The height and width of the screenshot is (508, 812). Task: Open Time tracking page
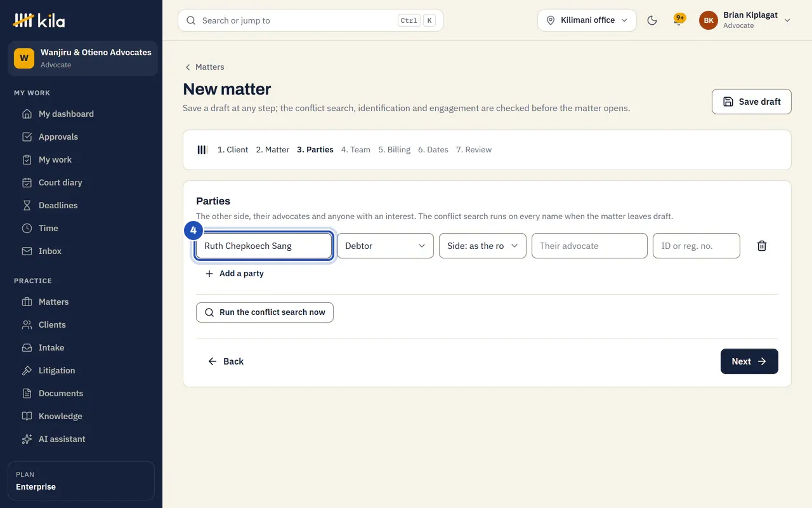(81, 228)
